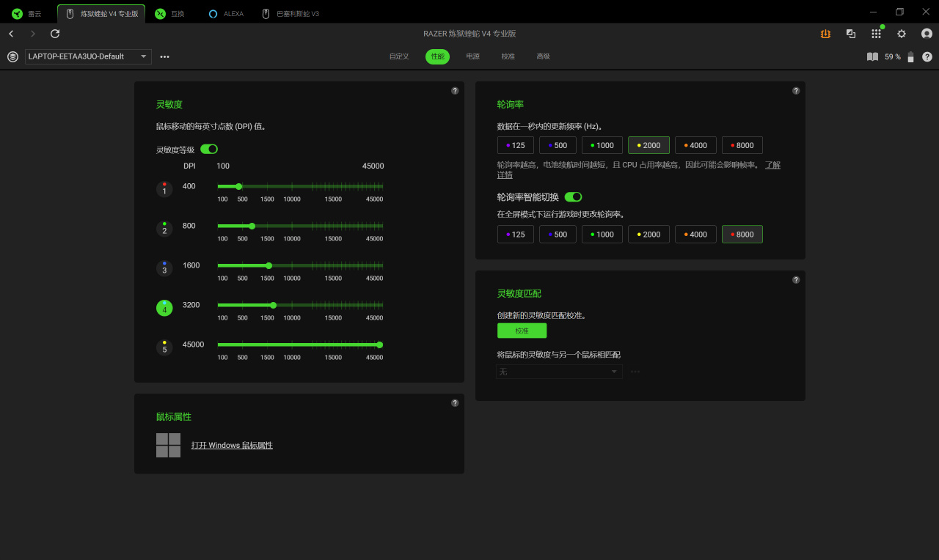
Task: Set the main polling rate to 1000 Hz
Action: coord(602,145)
